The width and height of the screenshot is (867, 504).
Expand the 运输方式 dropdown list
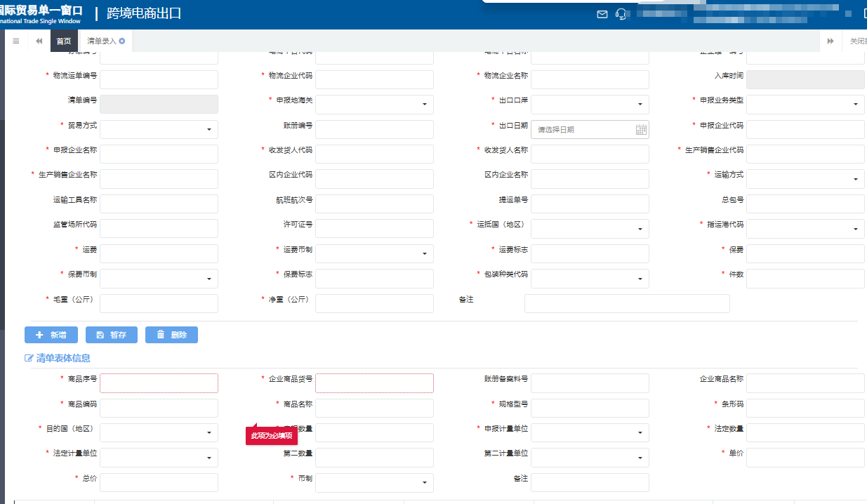tap(805, 178)
